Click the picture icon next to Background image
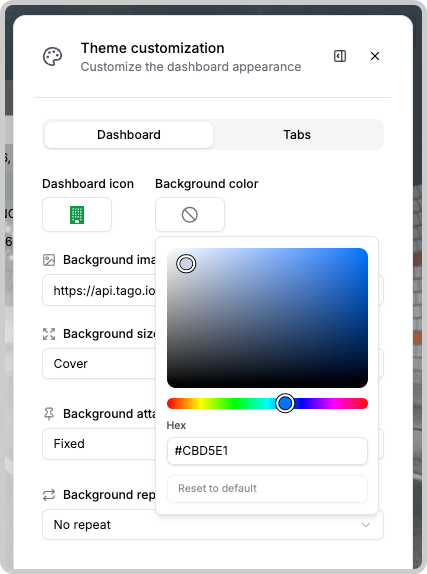Viewport: 427px width, 574px height. coord(49,260)
